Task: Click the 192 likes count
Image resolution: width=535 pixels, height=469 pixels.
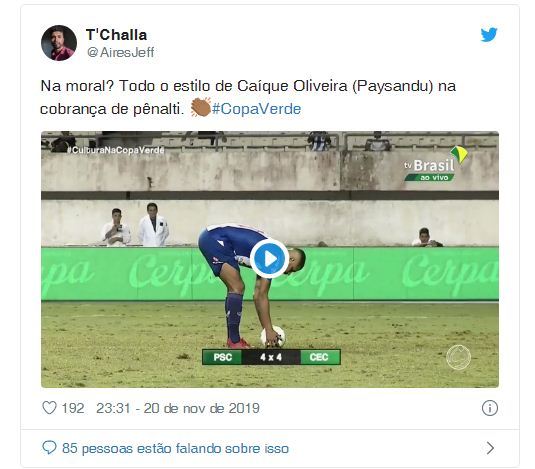Action: click(x=73, y=408)
